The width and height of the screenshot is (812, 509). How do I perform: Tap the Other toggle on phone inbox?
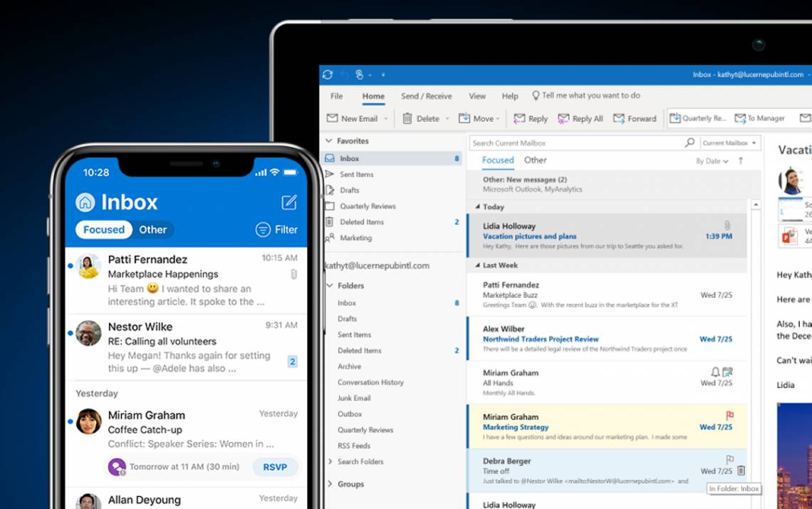point(152,229)
